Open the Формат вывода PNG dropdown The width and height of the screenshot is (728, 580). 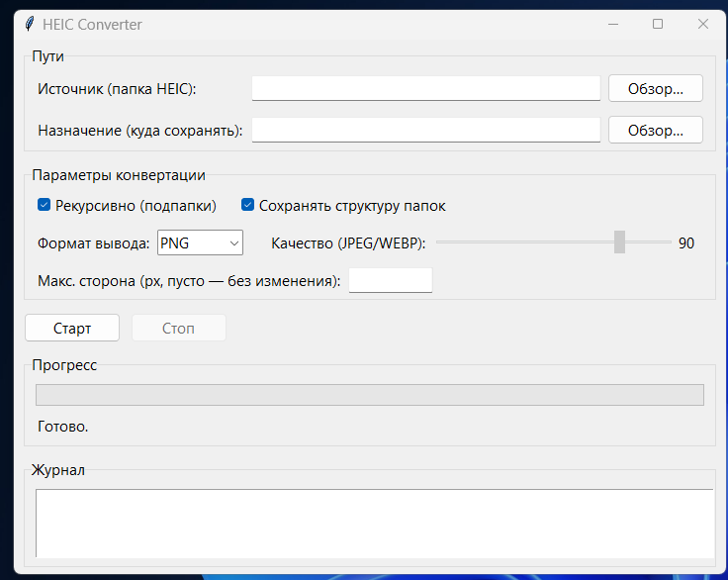tap(200, 242)
